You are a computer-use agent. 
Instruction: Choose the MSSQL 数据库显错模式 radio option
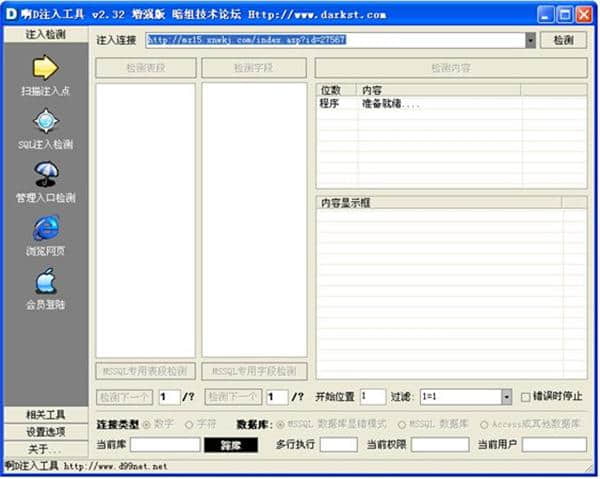tap(280, 424)
